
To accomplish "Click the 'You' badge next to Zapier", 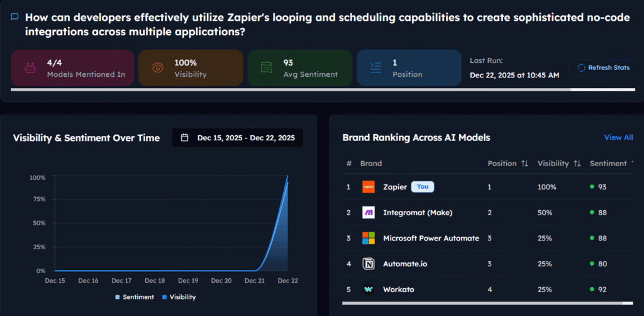I will pos(422,187).
